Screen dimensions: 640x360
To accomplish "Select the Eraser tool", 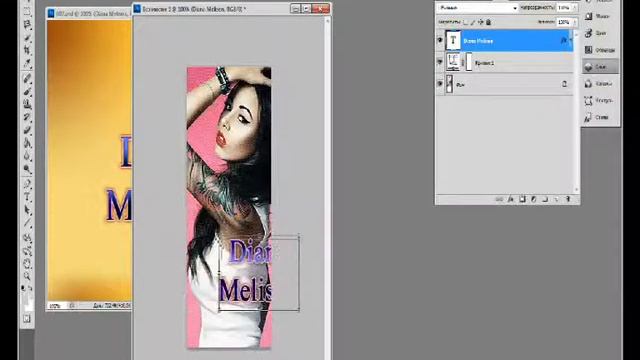I will click(x=27, y=130).
